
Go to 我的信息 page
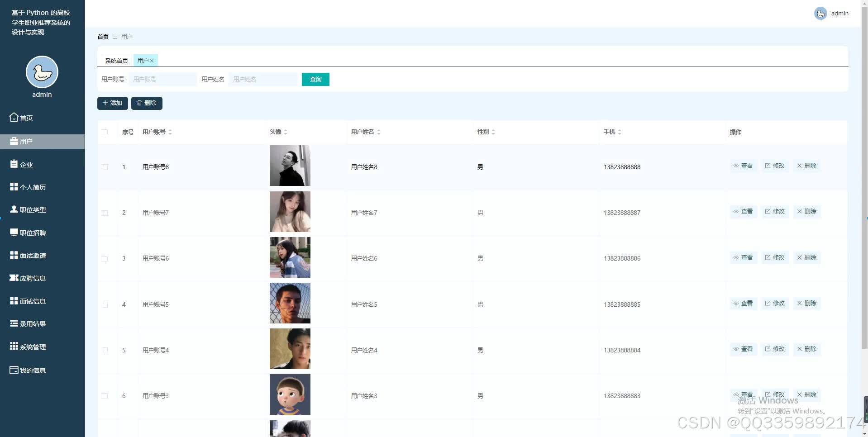click(32, 370)
